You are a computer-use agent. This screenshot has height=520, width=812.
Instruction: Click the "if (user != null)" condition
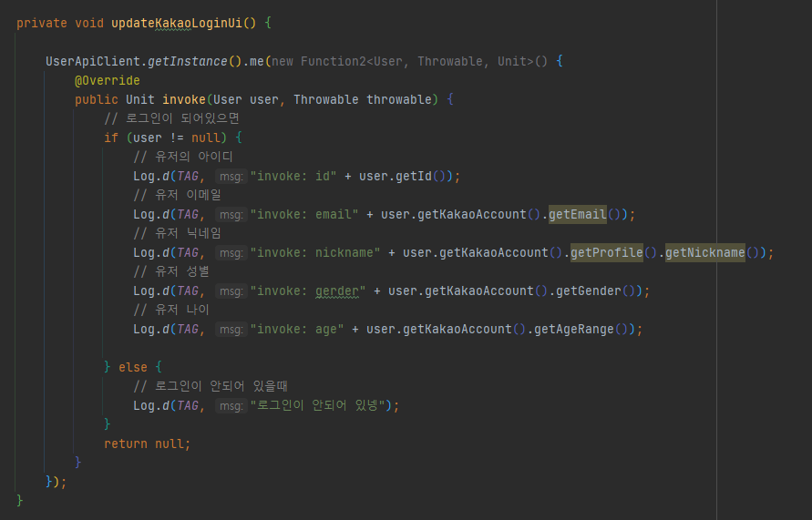[x=165, y=138]
